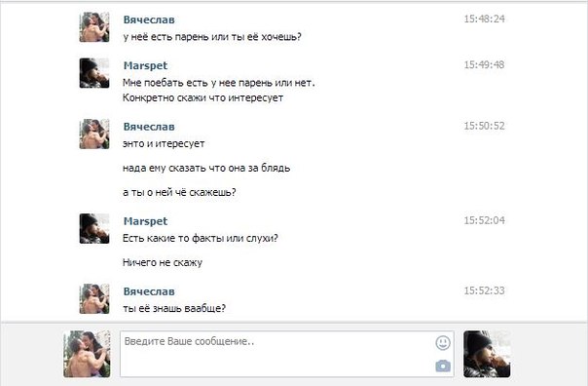Select message 'энто и итересует'

164,144
